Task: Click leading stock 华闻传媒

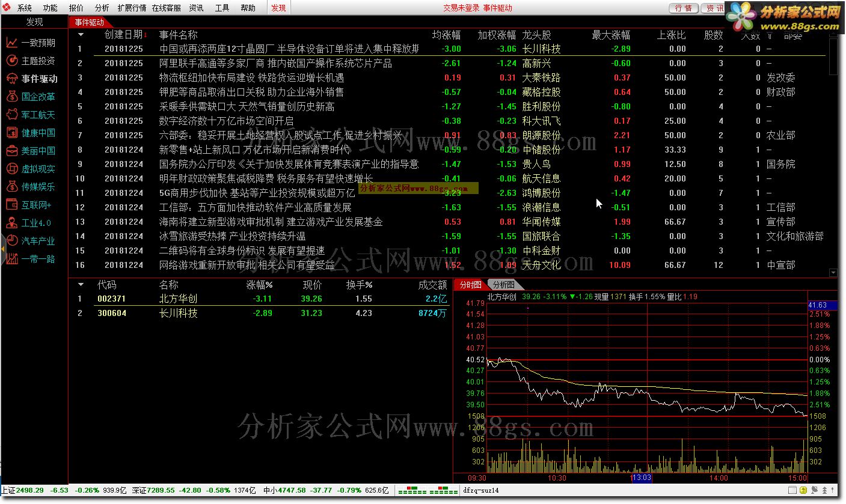Action: [541, 222]
